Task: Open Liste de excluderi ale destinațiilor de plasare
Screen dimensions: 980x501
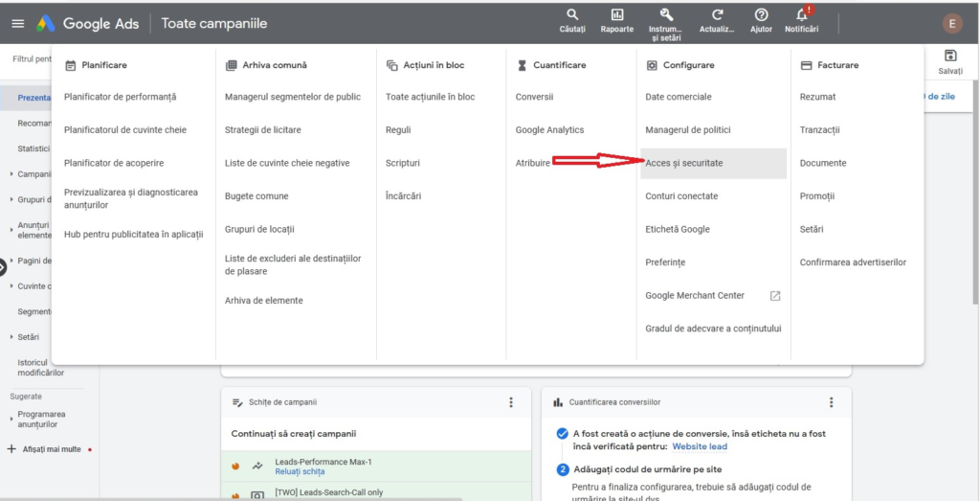Action: coord(293,265)
